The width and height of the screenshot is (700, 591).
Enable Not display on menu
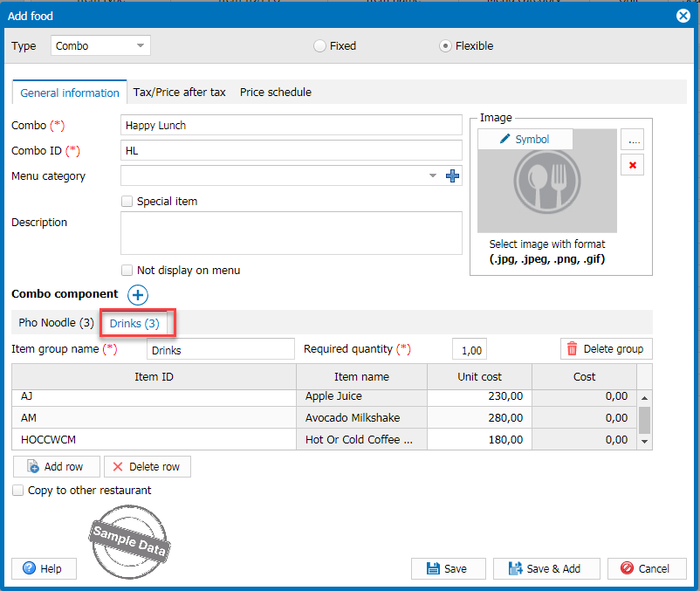[127, 271]
